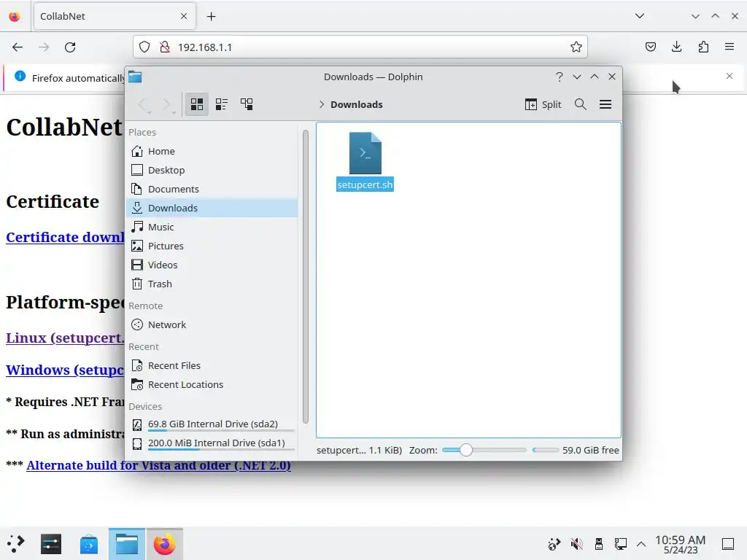747x560 pixels.
Task: Open a new Firefox tab
Action: click(211, 17)
